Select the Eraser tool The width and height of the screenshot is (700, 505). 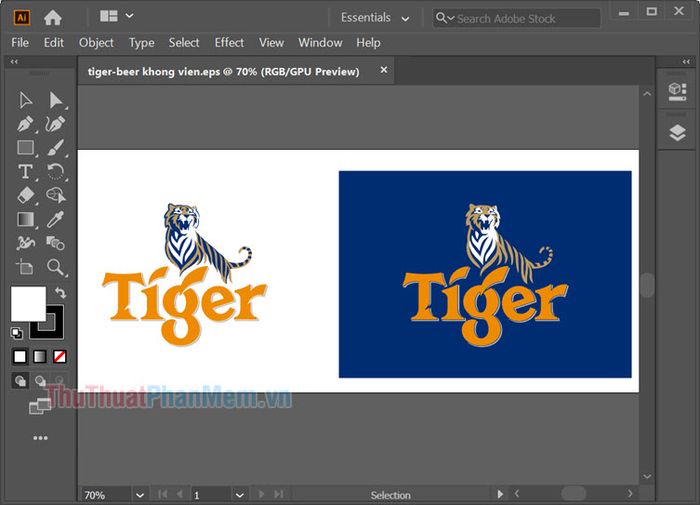[25, 195]
